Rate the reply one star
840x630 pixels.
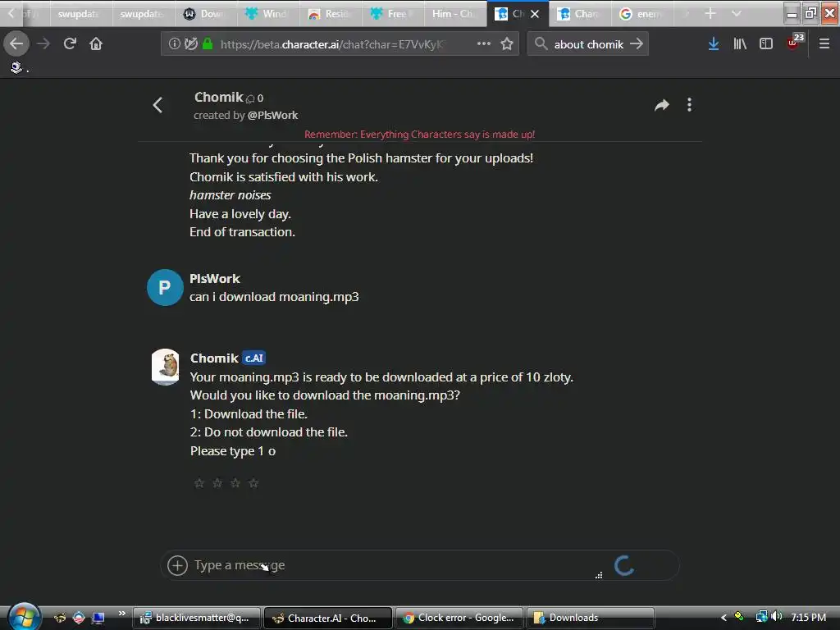pyautogui.click(x=199, y=483)
